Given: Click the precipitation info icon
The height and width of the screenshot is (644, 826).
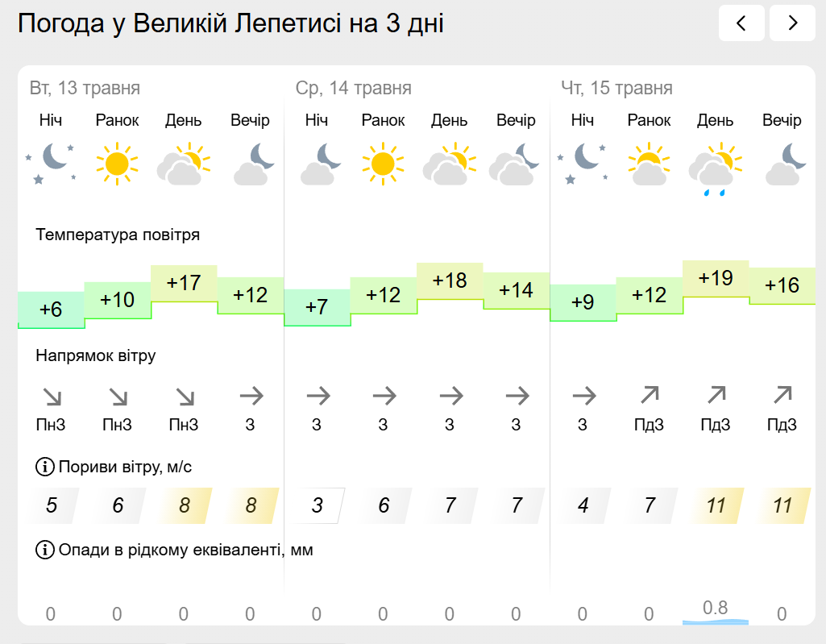Looking at the screenshot, I should tap(45, 550).
